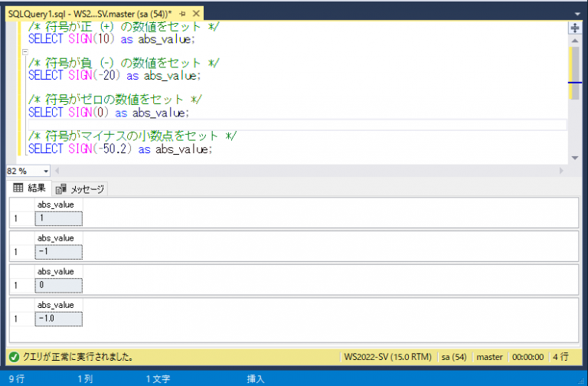Screen dimensions: 588x386
Task: Click the 9 行 line indicator in status bar
Action: 17,379
